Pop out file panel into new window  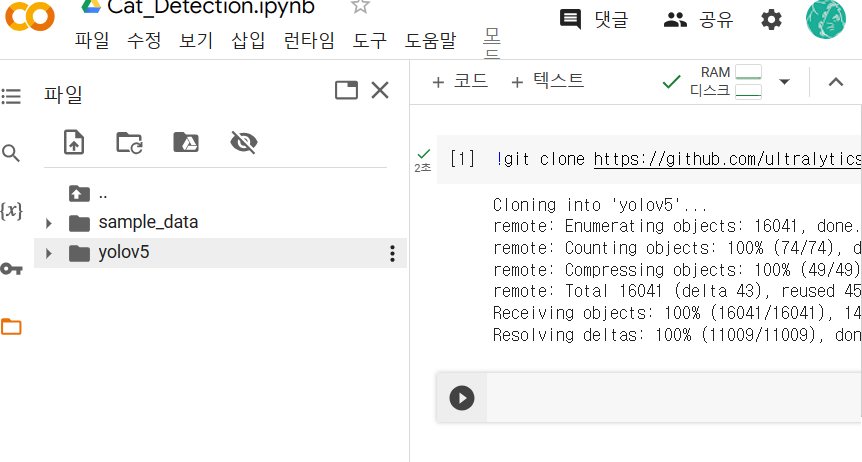(x=346, y=90)
